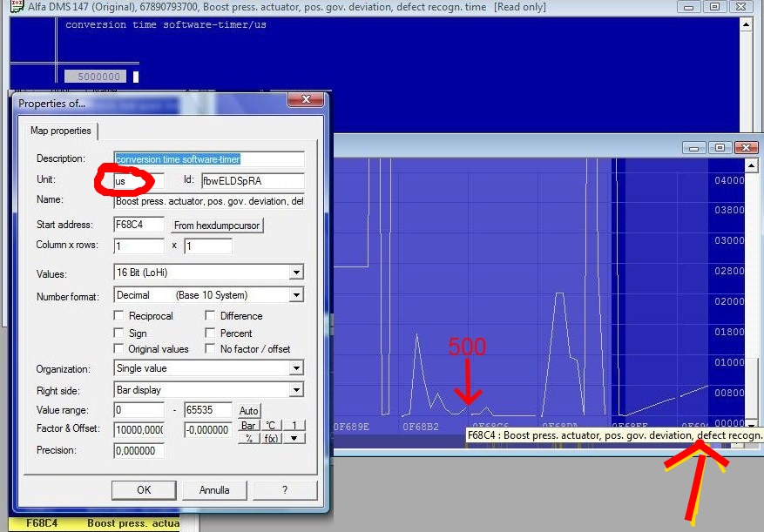Edit the Precision field
Image resolution: width=764 pixels, height=532 pixels.
[139, 451]
